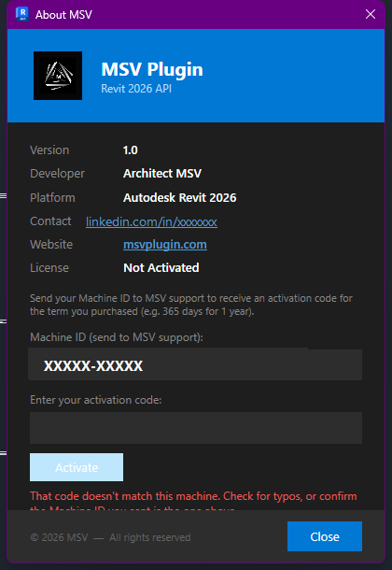Screen dimensions: 392x570
Task: Click the 'MSV Plugin' header title
Action: click(152, 70)
